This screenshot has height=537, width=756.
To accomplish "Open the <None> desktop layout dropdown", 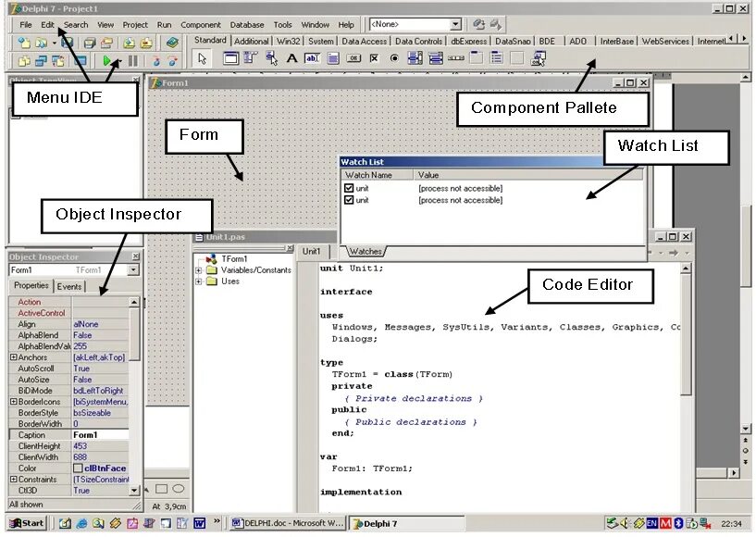I will coord(455,24).
